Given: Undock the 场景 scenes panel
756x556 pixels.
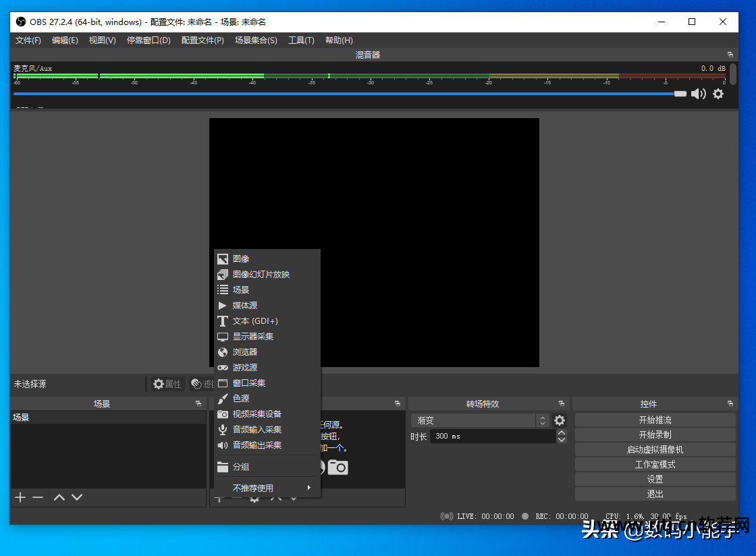Looking at the screenshot, I should coord(198,404).
